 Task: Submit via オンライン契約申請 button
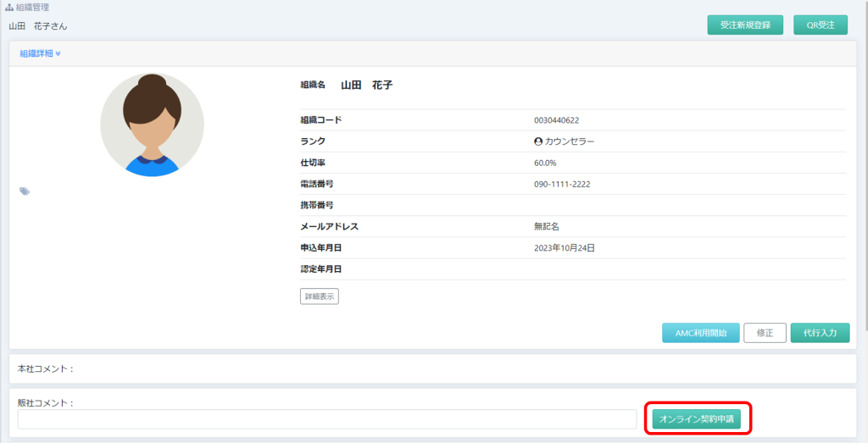pos(700,418)
